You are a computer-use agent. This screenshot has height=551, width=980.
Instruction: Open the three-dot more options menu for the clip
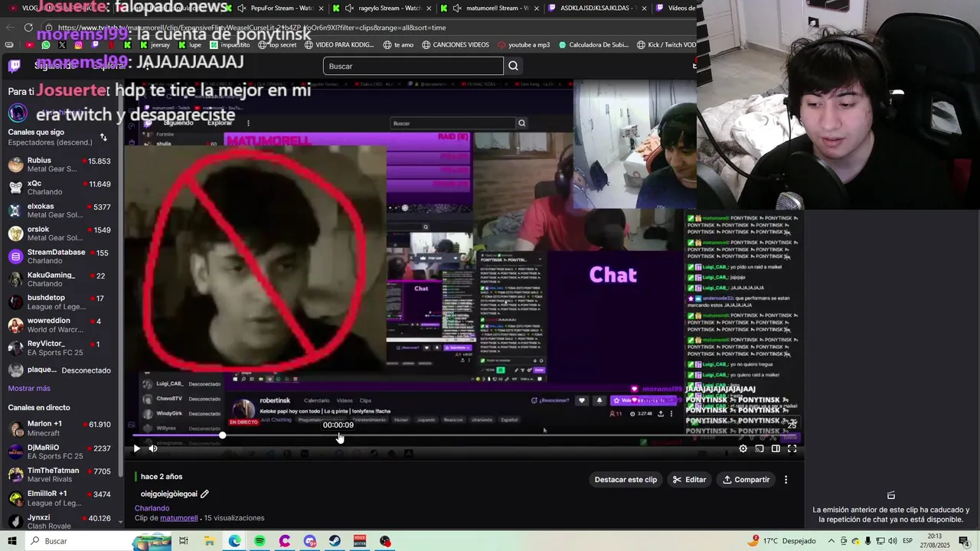pyautogui.click(x=786, y=480)
